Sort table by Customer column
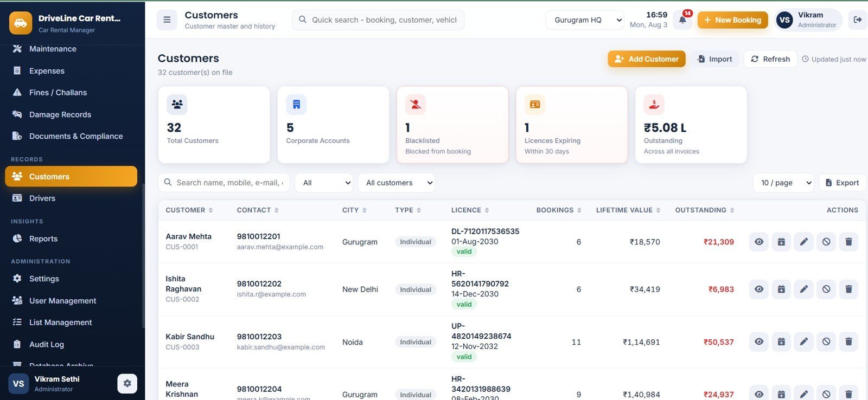Image resolution: width=868 pixels, height=400 pixels. tap(189, 210)
